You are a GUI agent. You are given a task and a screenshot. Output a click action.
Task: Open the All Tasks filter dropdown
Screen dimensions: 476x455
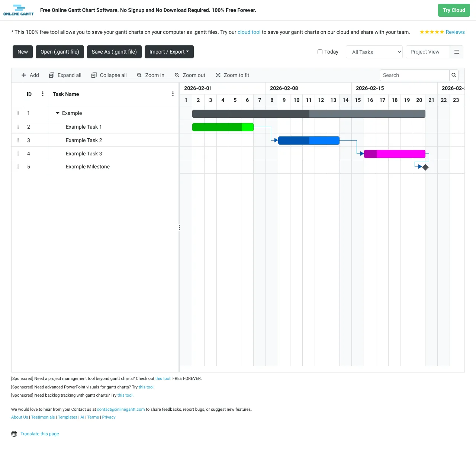[374, 52]
